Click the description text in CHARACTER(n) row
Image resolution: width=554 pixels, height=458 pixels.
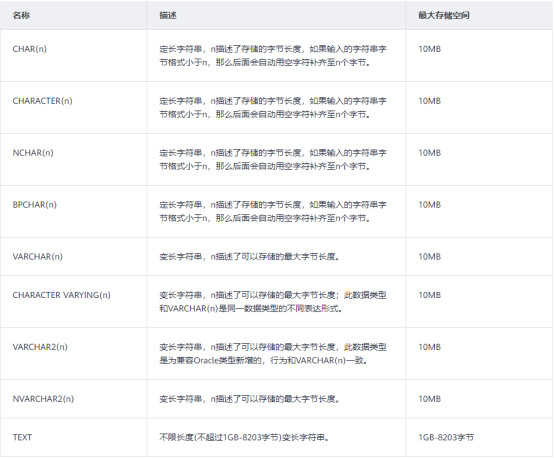coord(273,107)
